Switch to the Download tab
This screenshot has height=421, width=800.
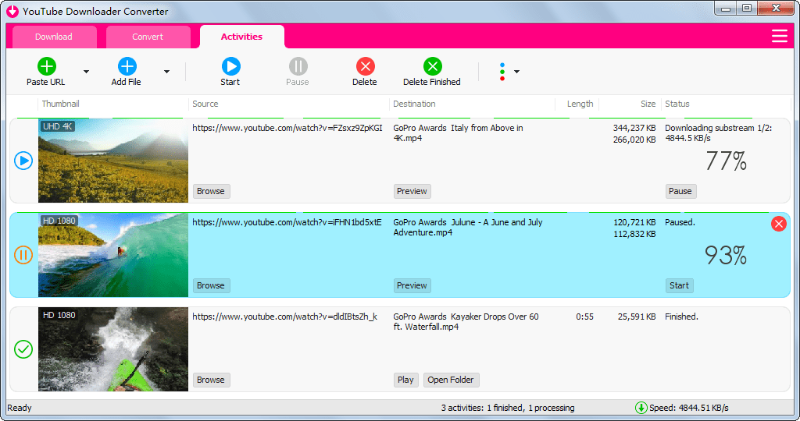(x=54, y=37)
